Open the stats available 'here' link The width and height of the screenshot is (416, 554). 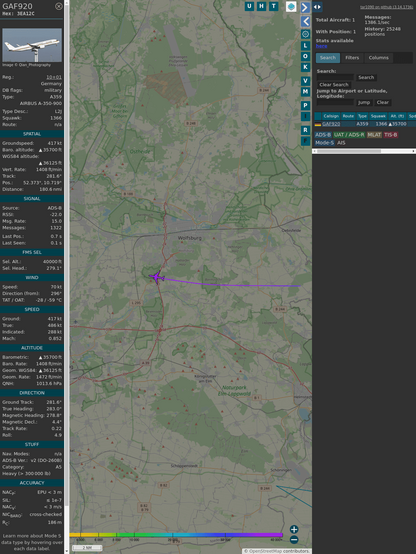[x=321, y=46]
